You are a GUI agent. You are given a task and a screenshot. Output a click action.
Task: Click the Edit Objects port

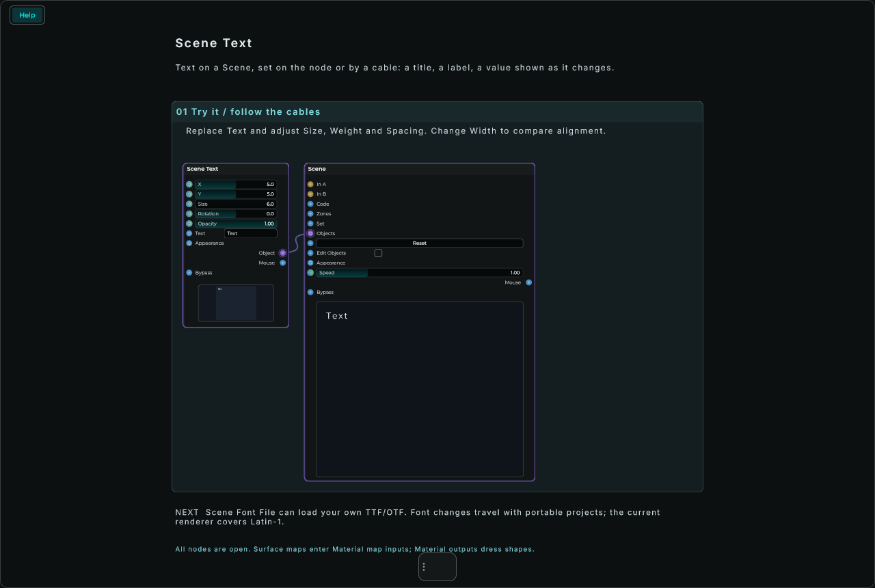pos(310,253)
